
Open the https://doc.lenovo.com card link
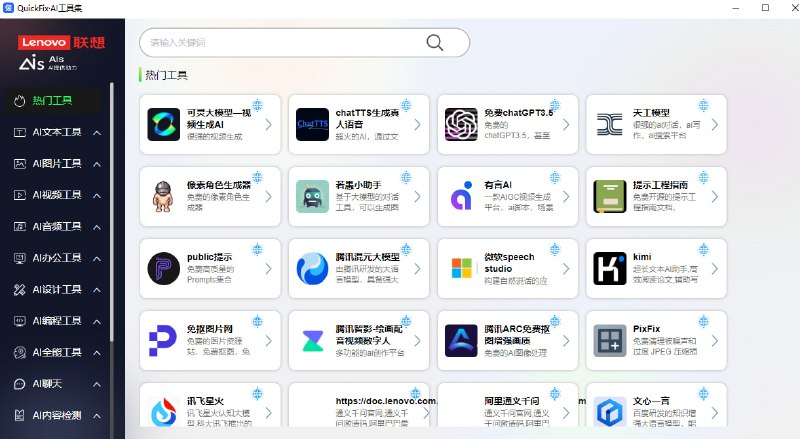[x=386, y=401]
